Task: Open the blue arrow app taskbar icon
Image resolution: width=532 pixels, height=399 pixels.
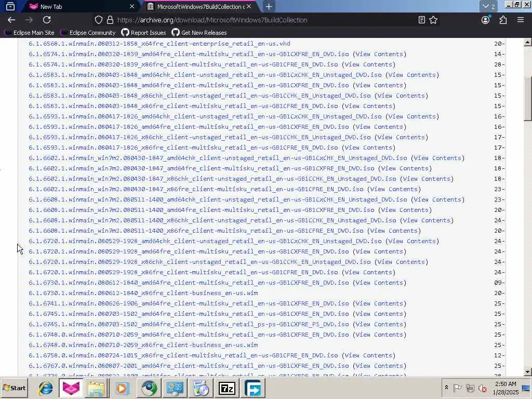Action: click(253, 388)
